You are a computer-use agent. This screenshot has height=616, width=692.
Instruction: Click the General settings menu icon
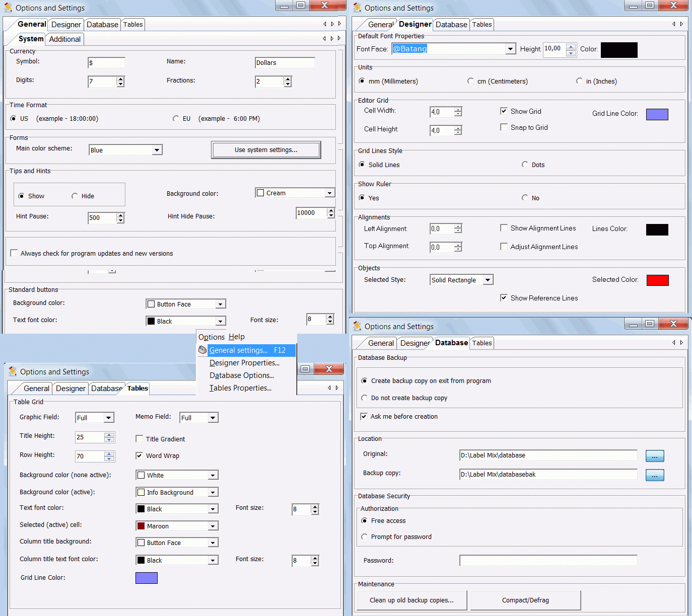(x=202, y=350)
